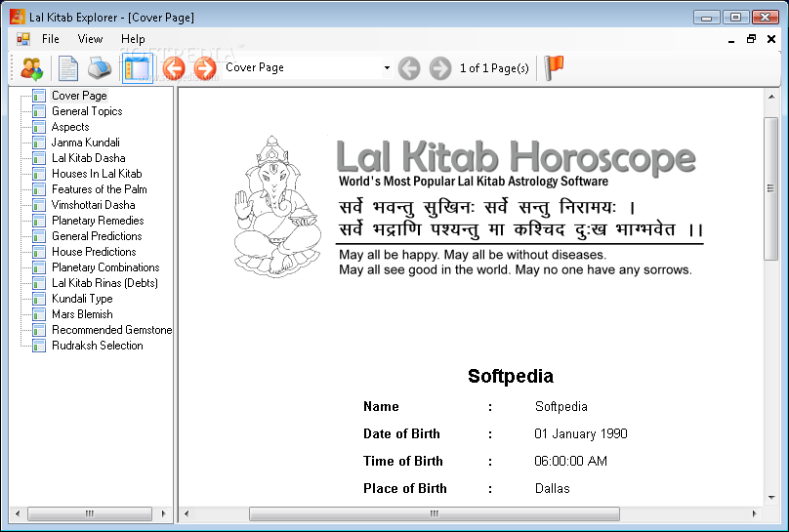This screenshot has width=789, height=532.
Task: Click the gray next page arrow
Action: [x=440, y=68]
